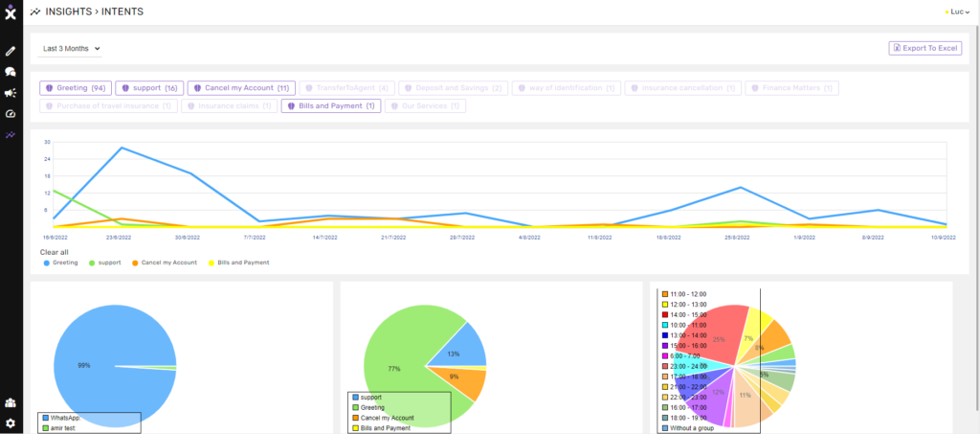The height and width of the screenshot is (434, 980).
Task: Open the Luc user menu
Action: (x=958, y=11)
